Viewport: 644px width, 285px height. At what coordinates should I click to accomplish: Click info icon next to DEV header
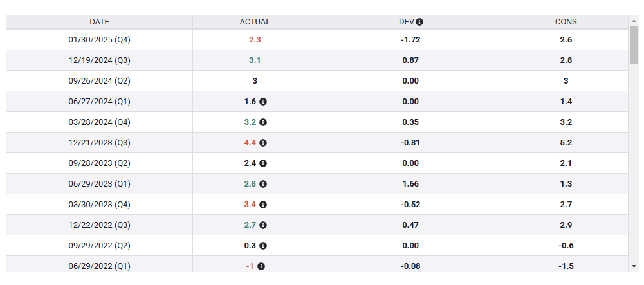click(419, 22)
